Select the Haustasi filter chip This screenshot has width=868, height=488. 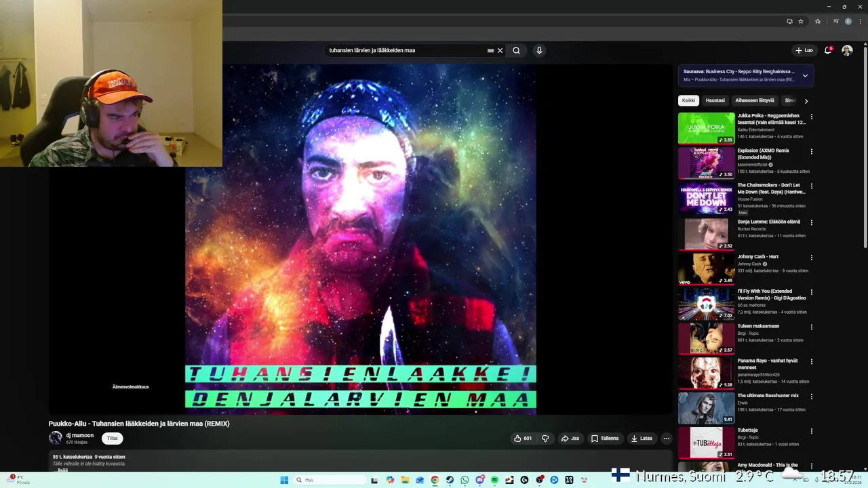pyautogui.click(x=715, y=100)
